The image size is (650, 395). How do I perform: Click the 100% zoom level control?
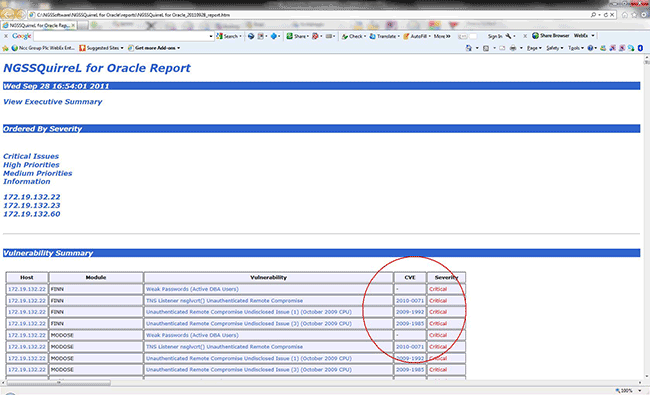pos(627,391)
